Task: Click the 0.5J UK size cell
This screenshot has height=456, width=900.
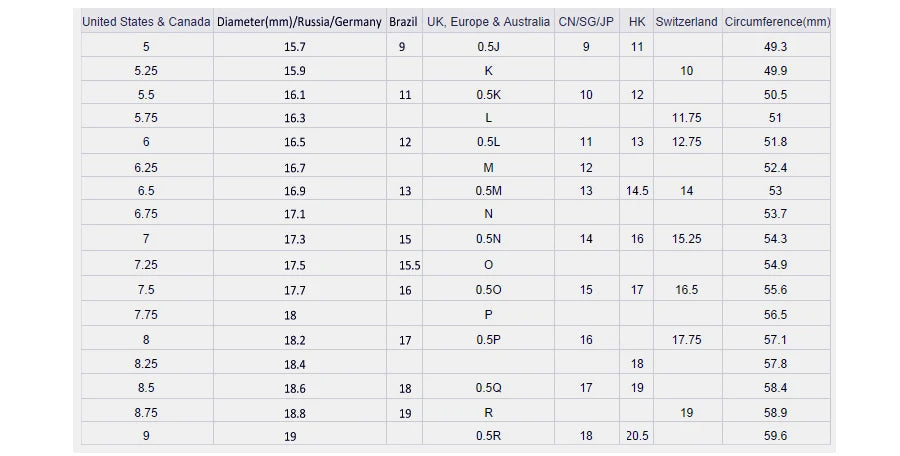Action: pyautogui.click(x=488, y=47)
